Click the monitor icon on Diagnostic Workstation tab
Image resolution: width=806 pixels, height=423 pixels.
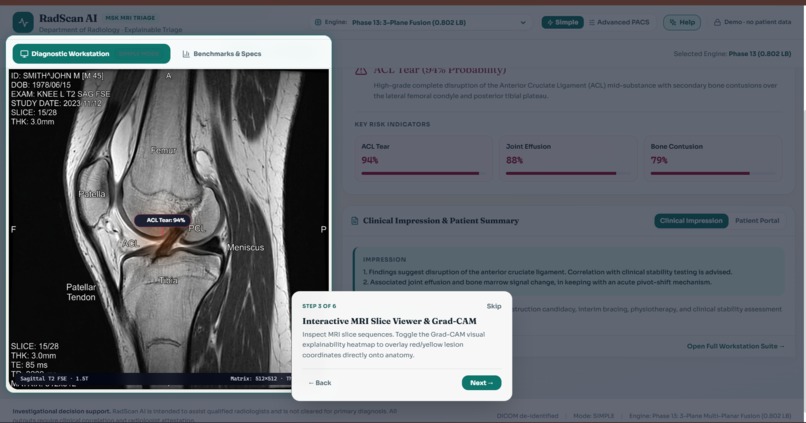pyautogui.click(x=24, y=53)
